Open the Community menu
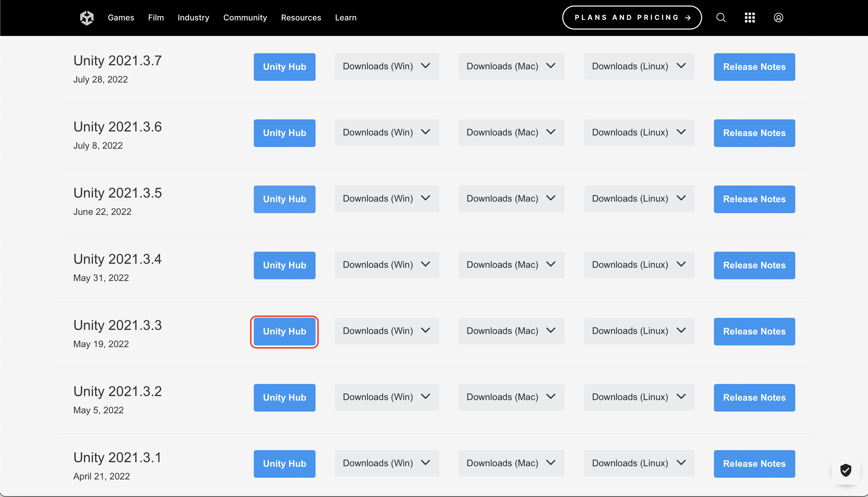The image size is (868, 497). (x=245, y=18)
